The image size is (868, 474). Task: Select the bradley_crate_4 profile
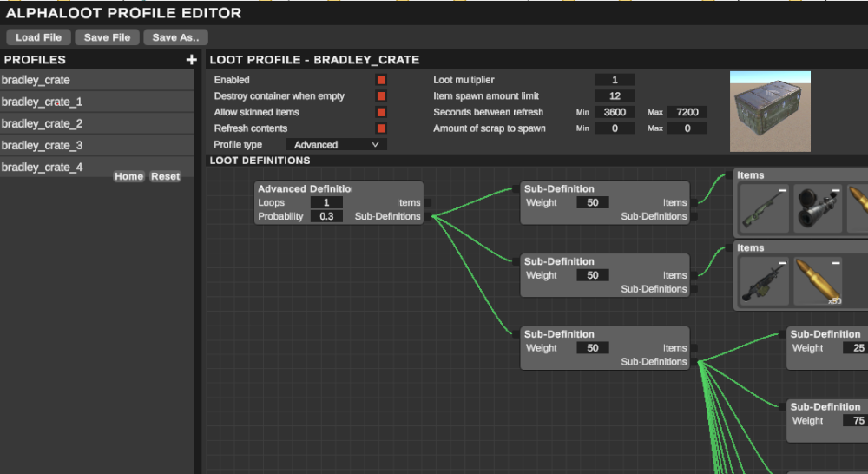pyautogui.click(x=52, y=167)
